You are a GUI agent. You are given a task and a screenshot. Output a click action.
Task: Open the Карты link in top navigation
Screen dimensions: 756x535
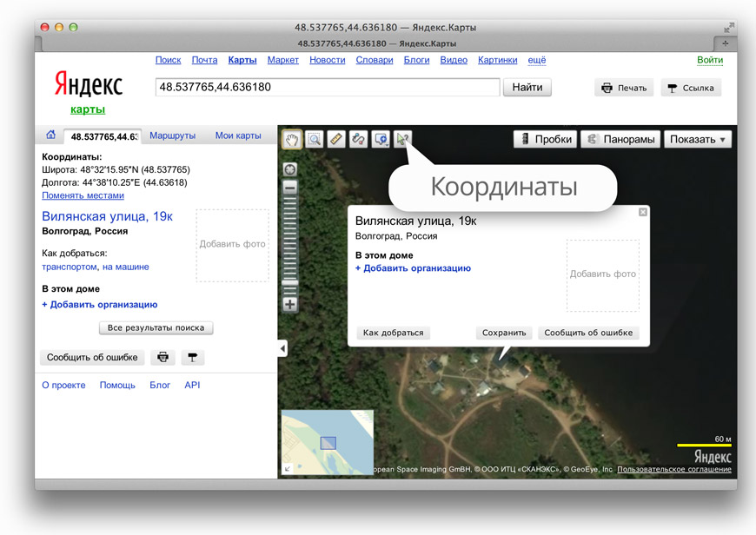coord(242,60)
